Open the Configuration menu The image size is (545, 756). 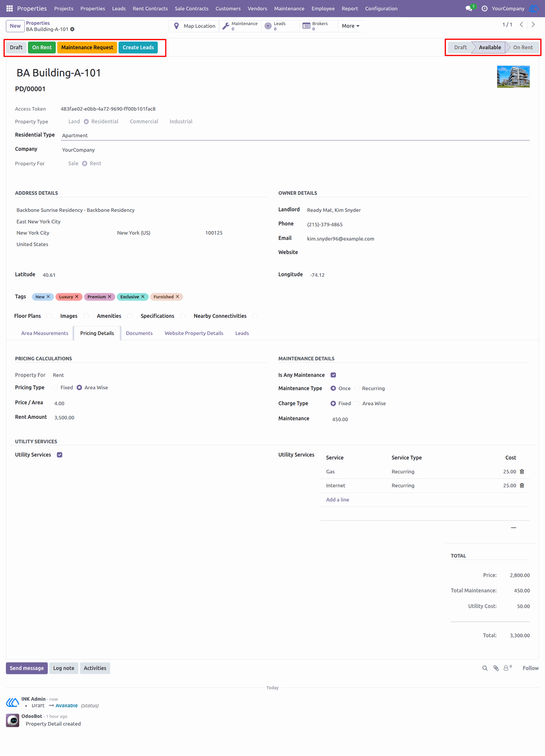coord(381,8)
